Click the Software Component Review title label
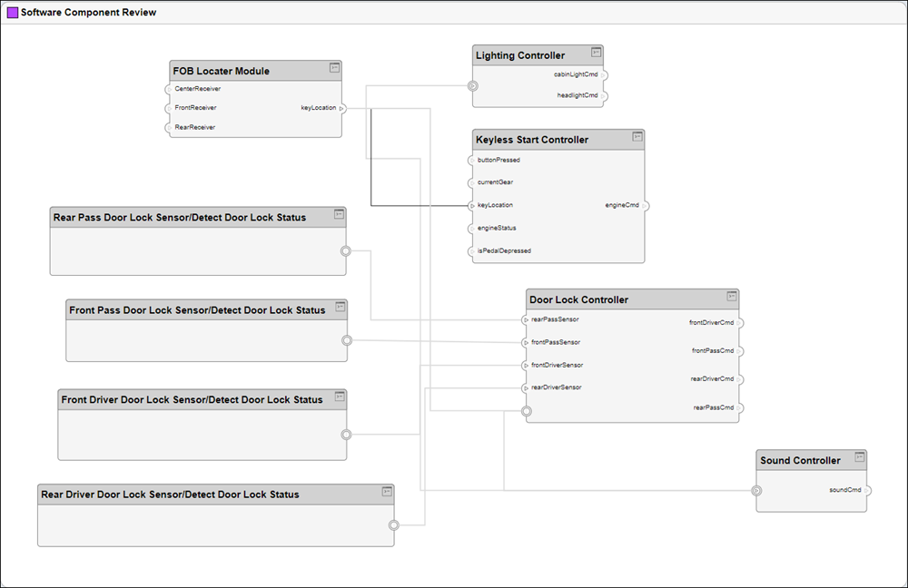 click(88, 12)
